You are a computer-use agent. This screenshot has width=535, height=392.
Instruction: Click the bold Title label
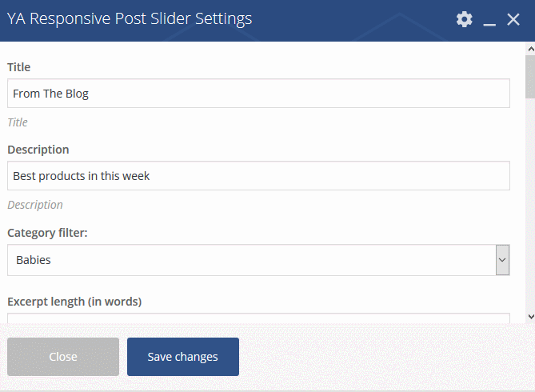pos(18,67)
